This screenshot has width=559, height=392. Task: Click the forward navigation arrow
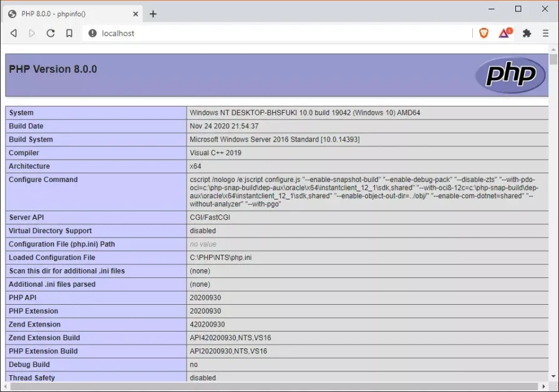[32, 33]
